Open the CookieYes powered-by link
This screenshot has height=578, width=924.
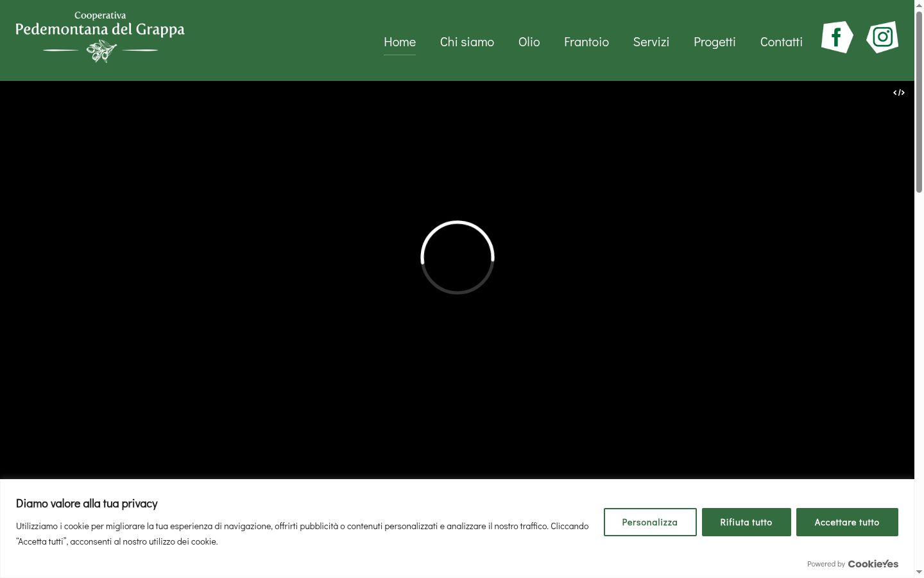pyautogui.click(x=873, y=564)
